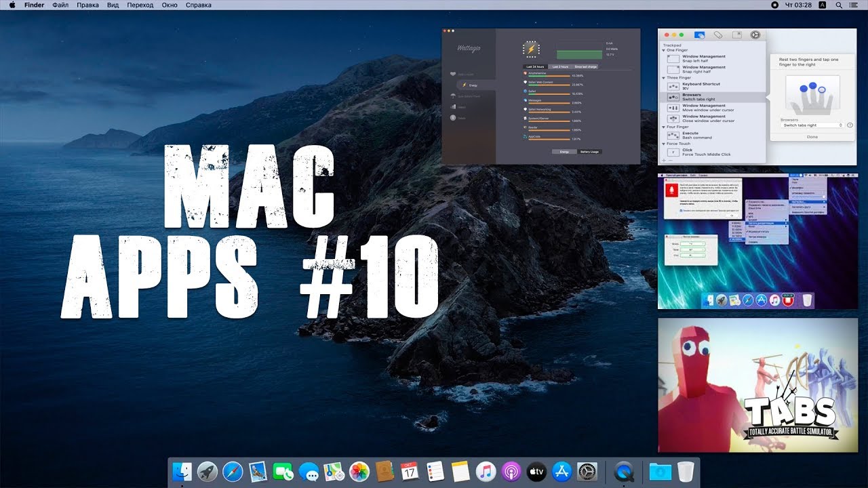Open Music note icon in main Dock

(x=486, y=472)
